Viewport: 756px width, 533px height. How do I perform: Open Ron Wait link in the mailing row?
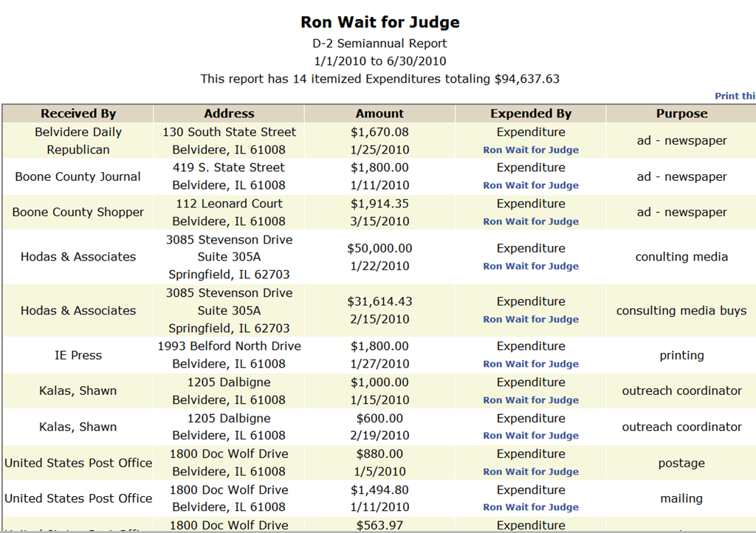(x=531, y=507)
